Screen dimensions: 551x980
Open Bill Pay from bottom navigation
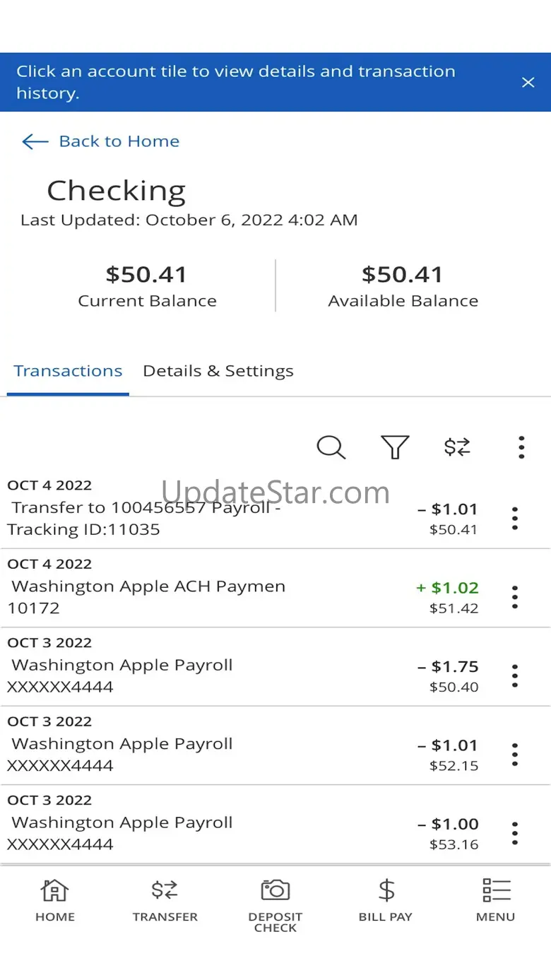tap(386, 899)
